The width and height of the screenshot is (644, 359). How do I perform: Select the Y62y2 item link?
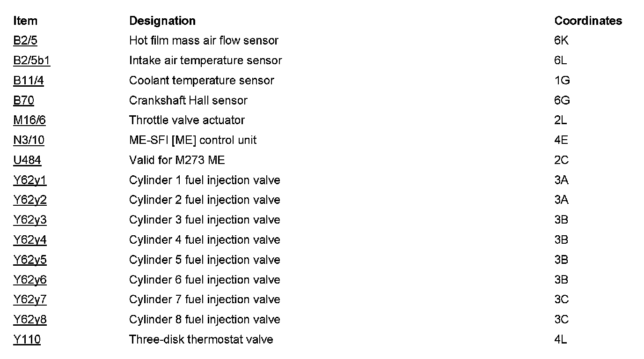click(30, 200)
